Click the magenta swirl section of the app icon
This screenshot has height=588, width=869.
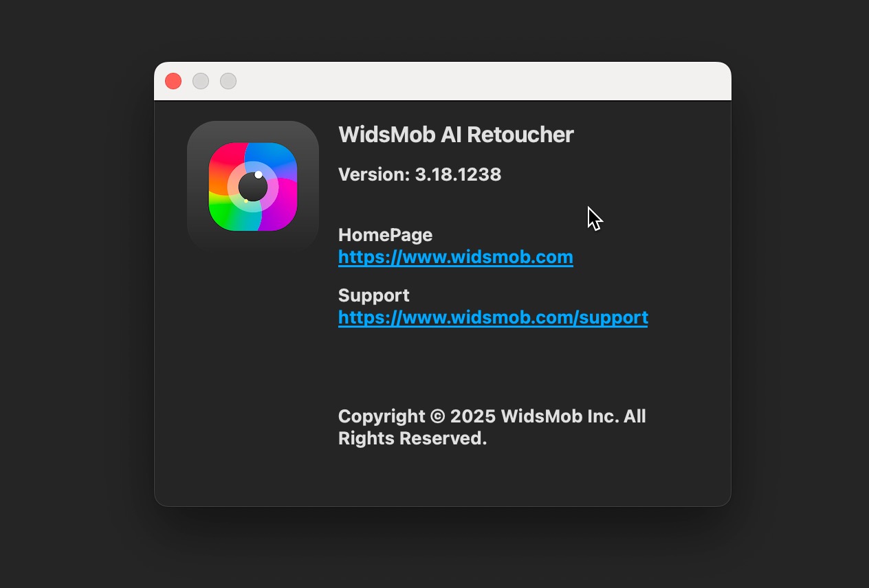pos(280,209)
